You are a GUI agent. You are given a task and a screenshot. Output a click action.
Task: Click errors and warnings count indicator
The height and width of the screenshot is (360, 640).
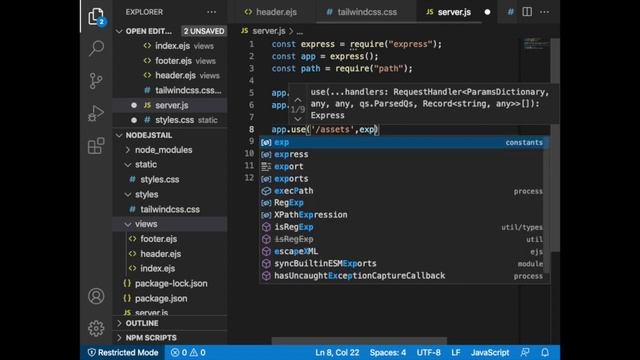(188, 352)
